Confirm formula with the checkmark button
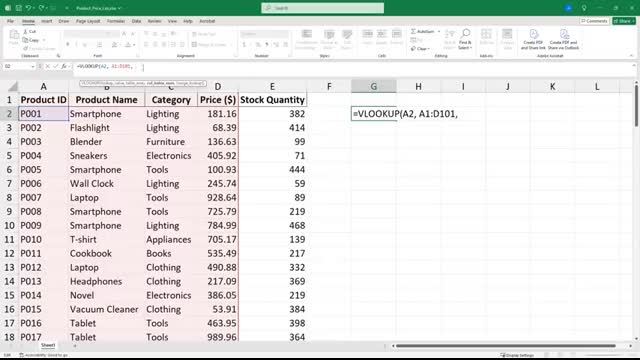The height and width of the screenshot is (360, 640). (56, 66)
